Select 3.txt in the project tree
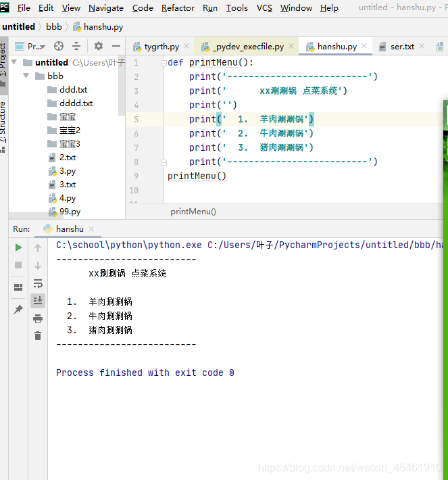 click(x=62, y=185)
